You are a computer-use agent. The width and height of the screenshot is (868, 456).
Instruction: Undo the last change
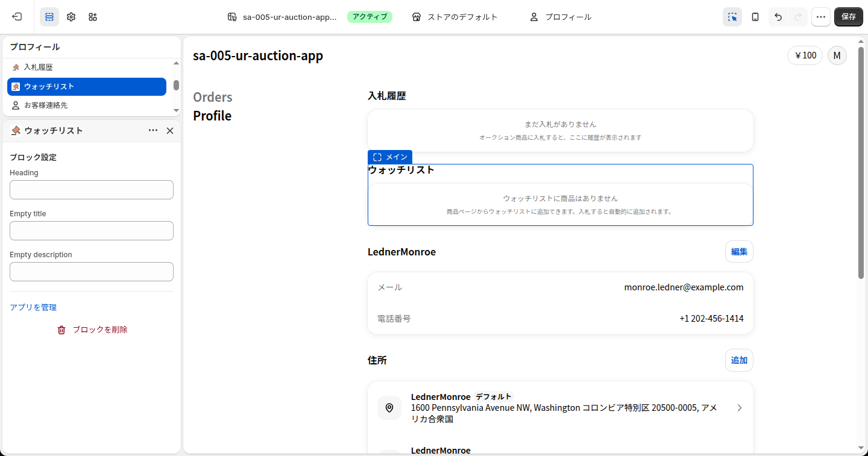tap(778, 17)
